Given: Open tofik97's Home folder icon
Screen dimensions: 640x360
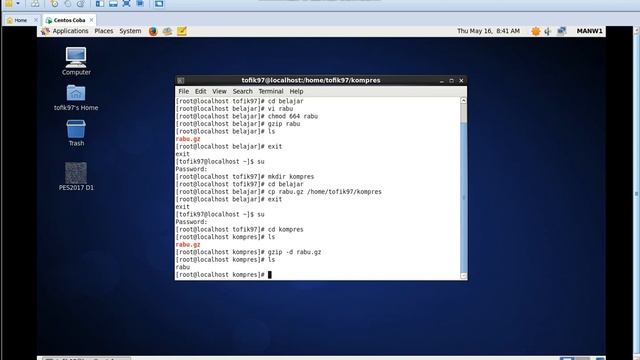Looking at the screenshot, I should pyautogui.click(x=76, y=98).
